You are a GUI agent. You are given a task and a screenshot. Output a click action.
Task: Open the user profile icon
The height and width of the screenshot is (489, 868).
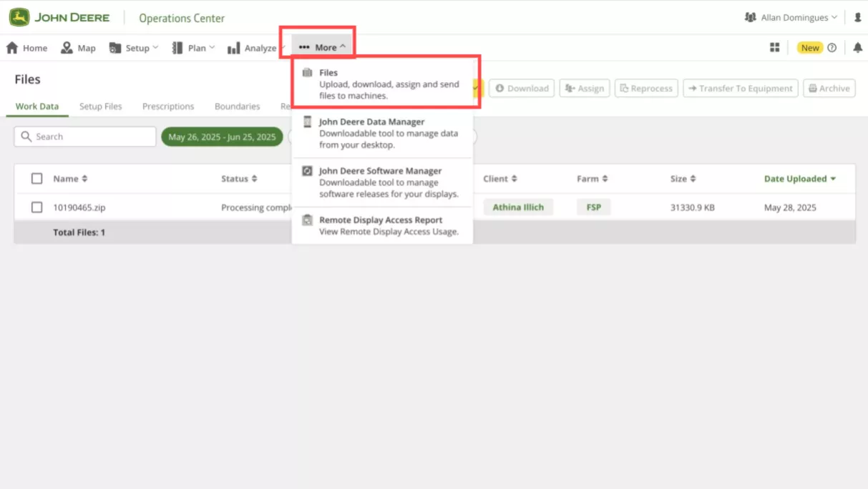857,17
